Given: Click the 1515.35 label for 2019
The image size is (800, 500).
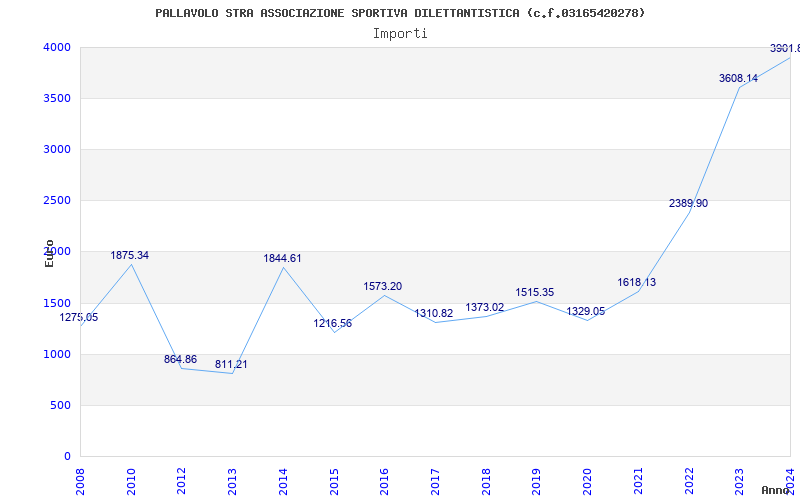Looking at the screenshot, I should click(535, 293).
